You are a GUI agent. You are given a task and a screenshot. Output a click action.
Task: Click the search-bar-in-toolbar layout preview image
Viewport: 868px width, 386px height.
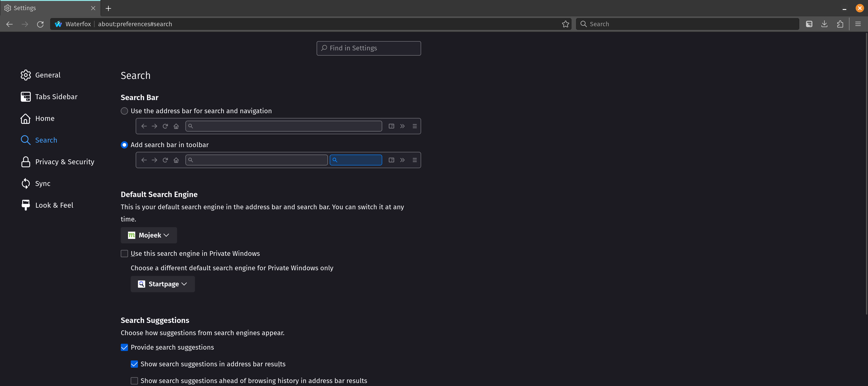[278, 160]
